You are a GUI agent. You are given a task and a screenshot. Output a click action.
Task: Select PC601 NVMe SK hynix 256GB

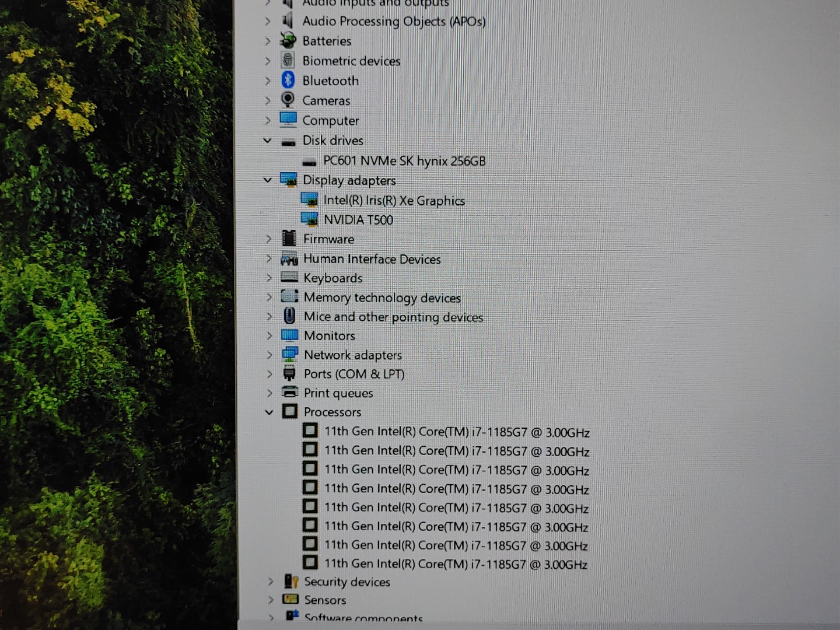point(404,161)
